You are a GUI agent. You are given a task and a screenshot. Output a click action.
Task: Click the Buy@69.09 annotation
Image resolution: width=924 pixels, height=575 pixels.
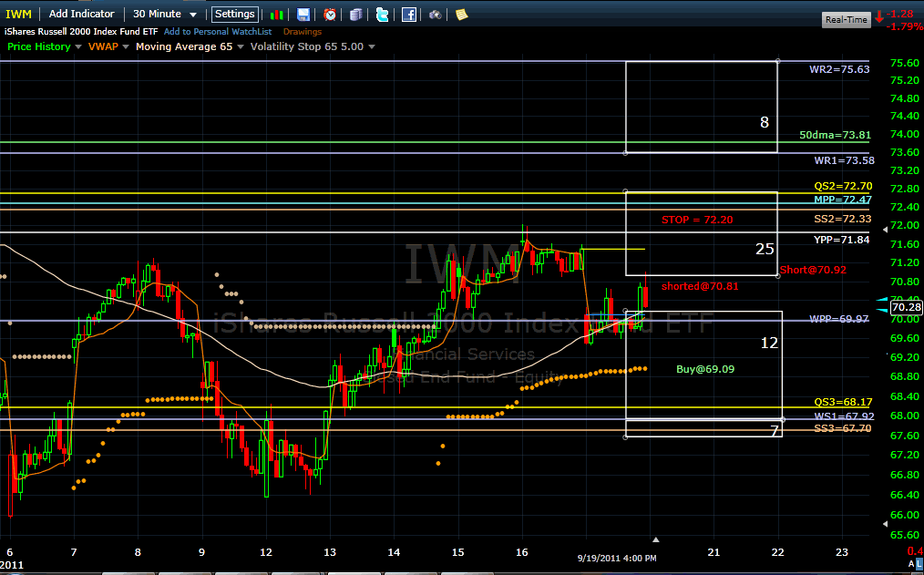tap(705, 369)
